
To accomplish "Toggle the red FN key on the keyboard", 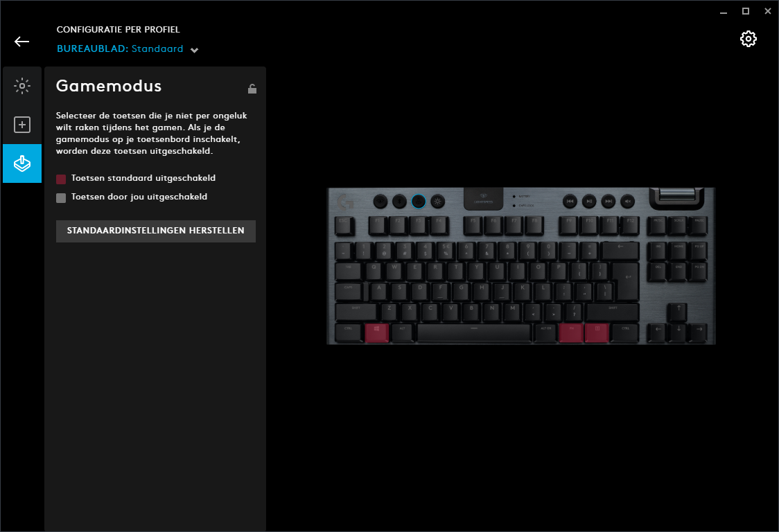I will 571,332.
